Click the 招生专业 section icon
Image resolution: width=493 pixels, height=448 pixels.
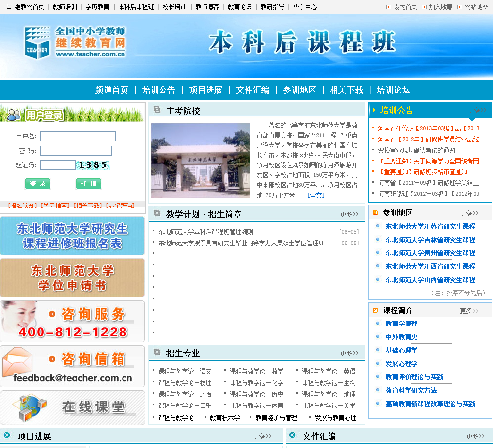tap(157, 352)
